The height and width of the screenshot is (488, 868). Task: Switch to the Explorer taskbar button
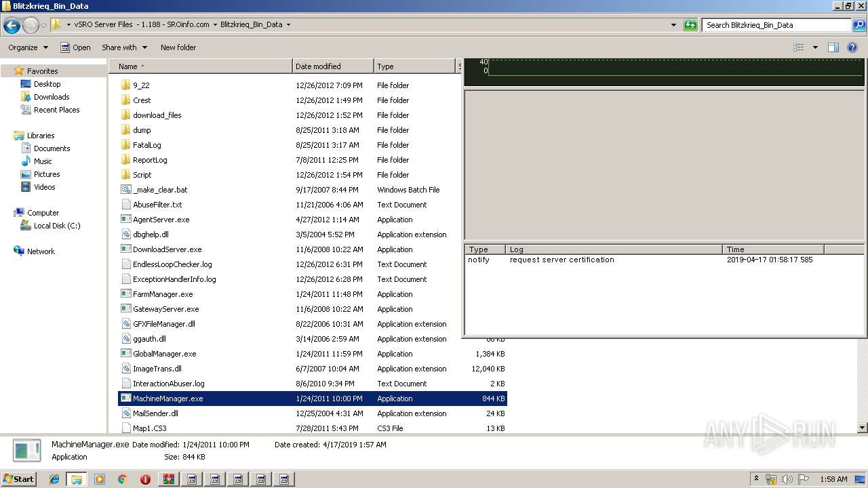click(77, 479)
